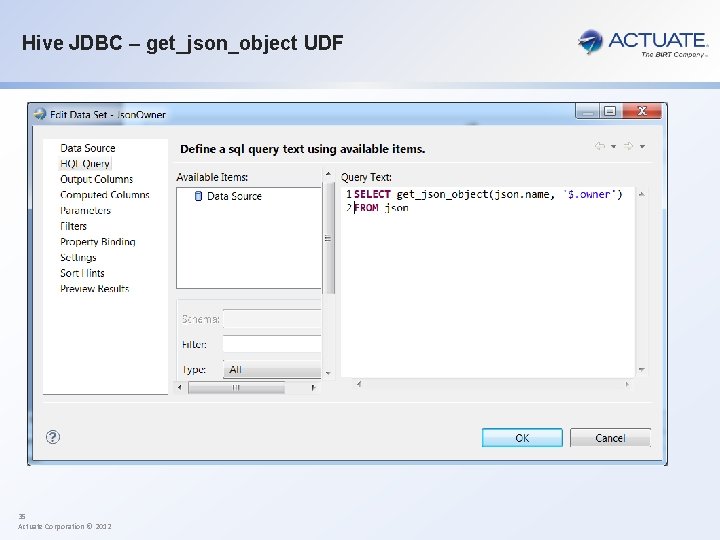Open Computed Columns page

[x=105, y=195]
